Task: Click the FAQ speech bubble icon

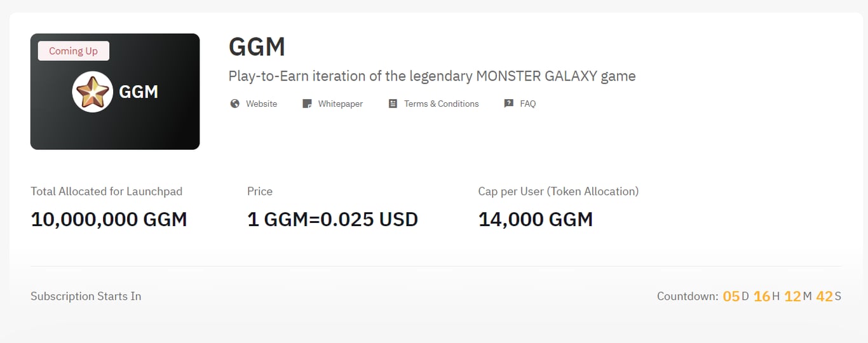Action: [x=508, y=104]
